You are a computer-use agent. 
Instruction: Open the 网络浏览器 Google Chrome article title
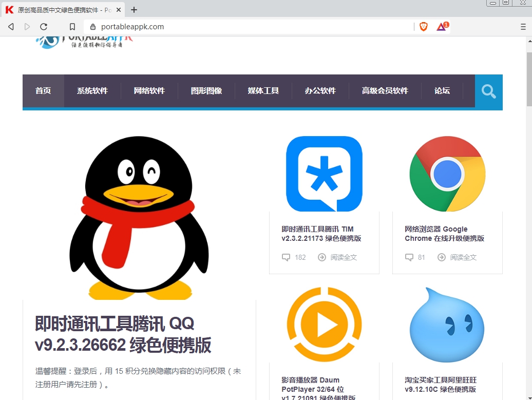[445, 234]
